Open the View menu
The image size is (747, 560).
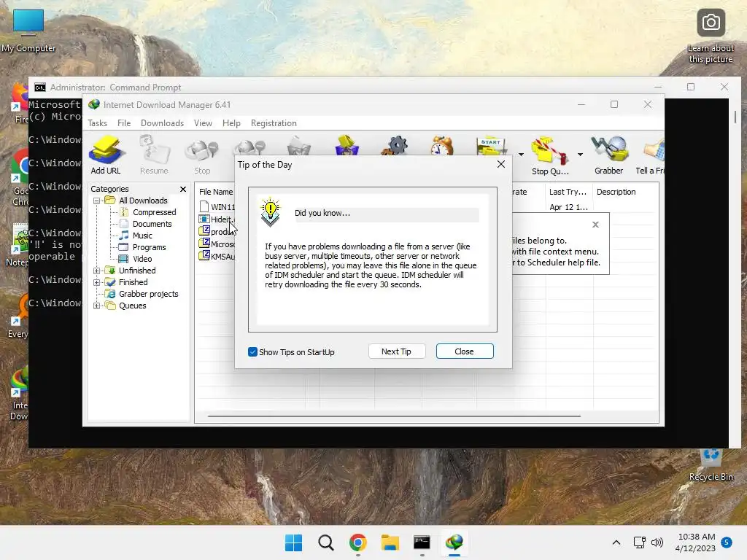[203, 122]
